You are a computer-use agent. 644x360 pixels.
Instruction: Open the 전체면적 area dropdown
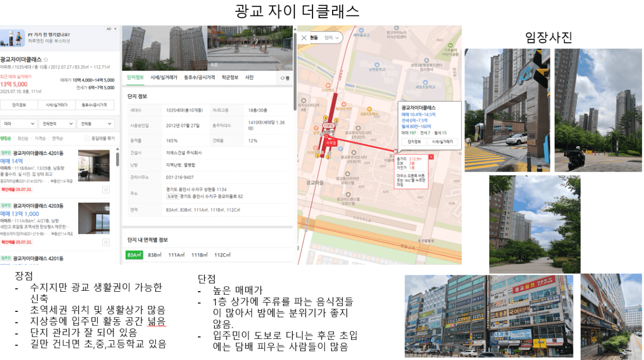pos(57,124)
